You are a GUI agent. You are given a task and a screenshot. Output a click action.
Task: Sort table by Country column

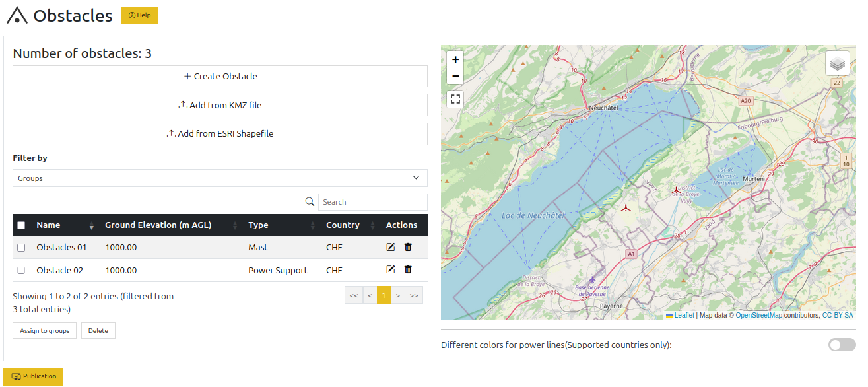coord(350,225)
